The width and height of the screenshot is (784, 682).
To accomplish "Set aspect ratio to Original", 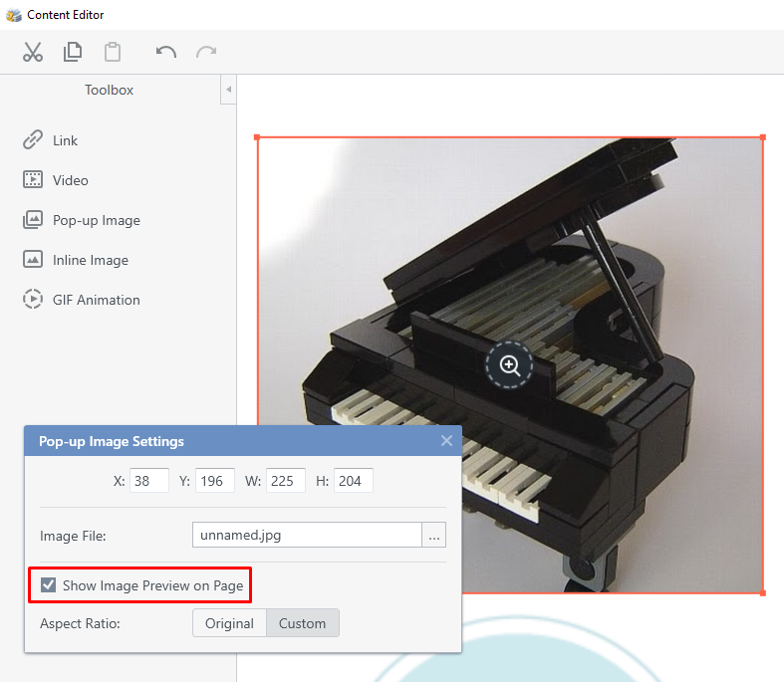I will (229, 623).
